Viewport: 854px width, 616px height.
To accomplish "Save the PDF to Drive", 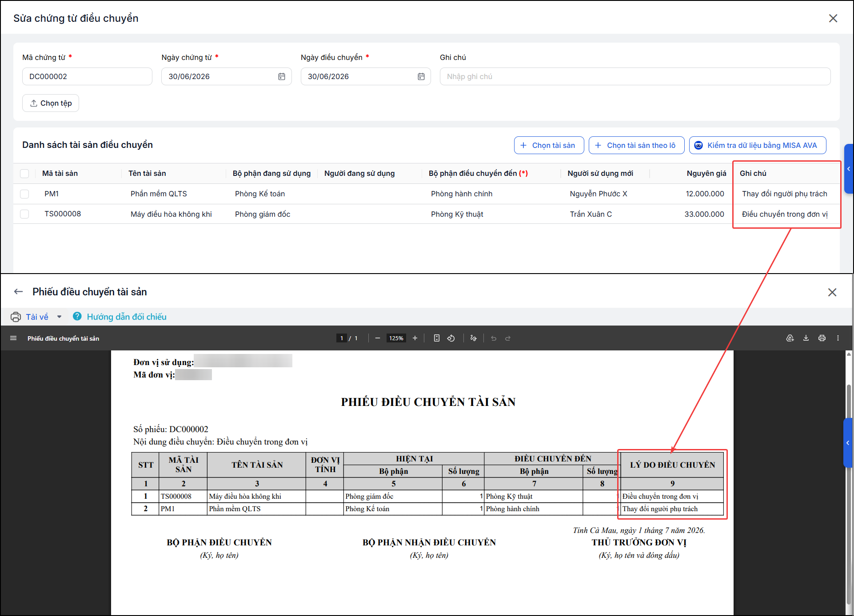I will [790, 338].
